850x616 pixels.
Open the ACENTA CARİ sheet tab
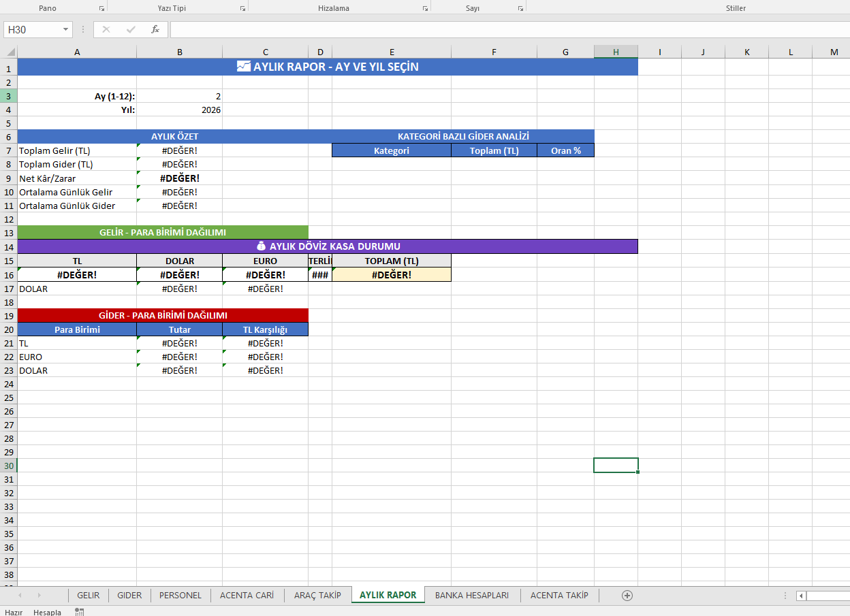point(247,595)
